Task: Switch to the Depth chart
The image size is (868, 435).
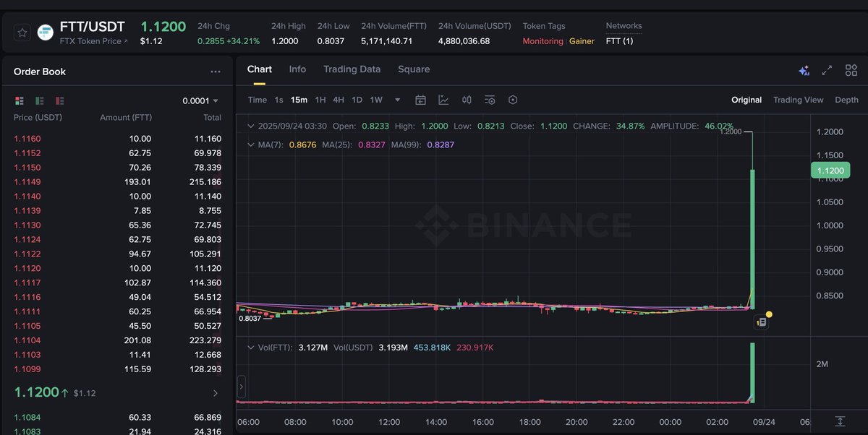Action: [x=846, y=100]
